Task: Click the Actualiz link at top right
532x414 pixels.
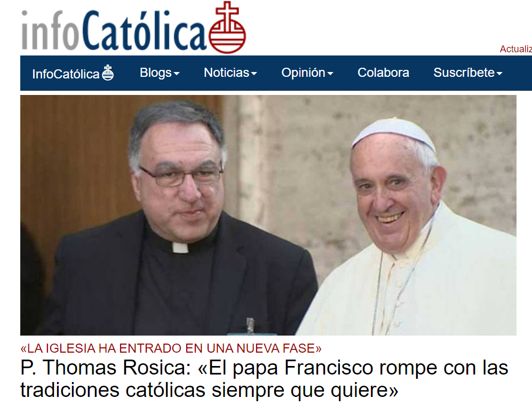Action: pos(515,49)
